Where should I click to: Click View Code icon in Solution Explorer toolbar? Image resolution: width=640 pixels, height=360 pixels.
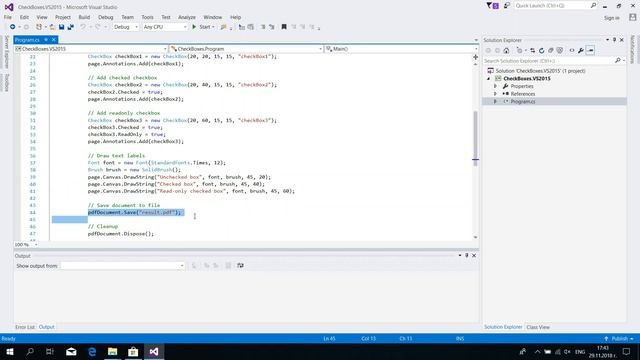tap(571, 50)
